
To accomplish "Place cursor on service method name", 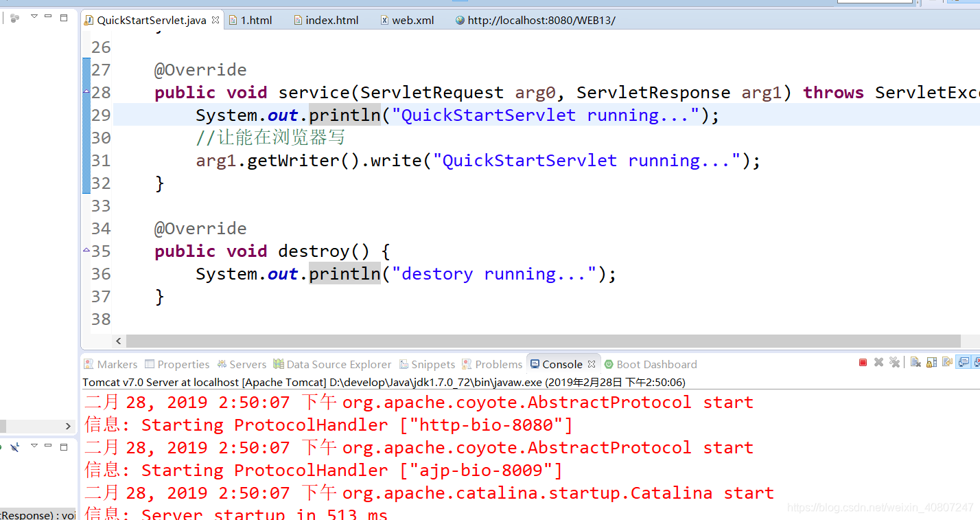I will click(314, 92).
